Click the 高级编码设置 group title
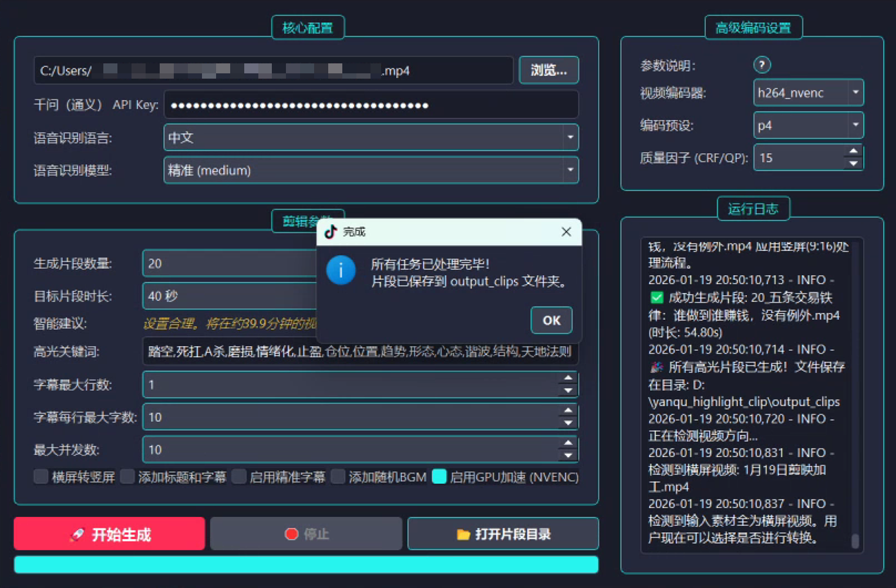 753,28
